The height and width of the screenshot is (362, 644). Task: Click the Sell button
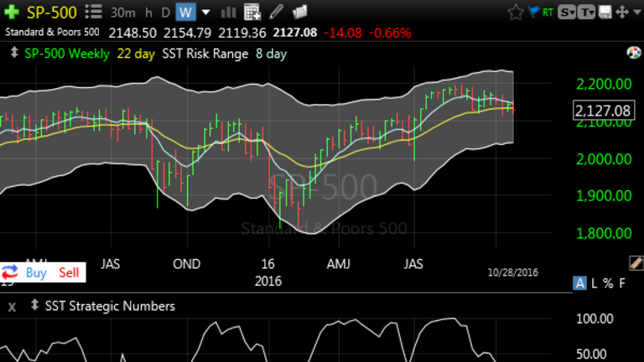coord(69,272)
